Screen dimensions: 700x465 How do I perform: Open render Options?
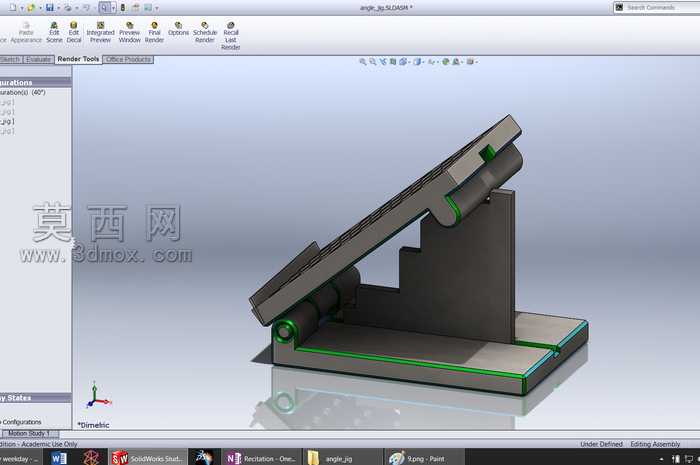click(178, 29)
